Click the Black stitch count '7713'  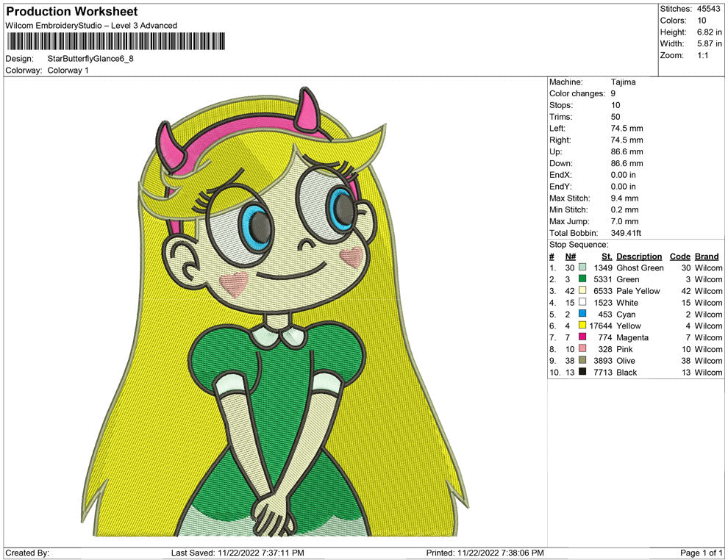point(603,372)
